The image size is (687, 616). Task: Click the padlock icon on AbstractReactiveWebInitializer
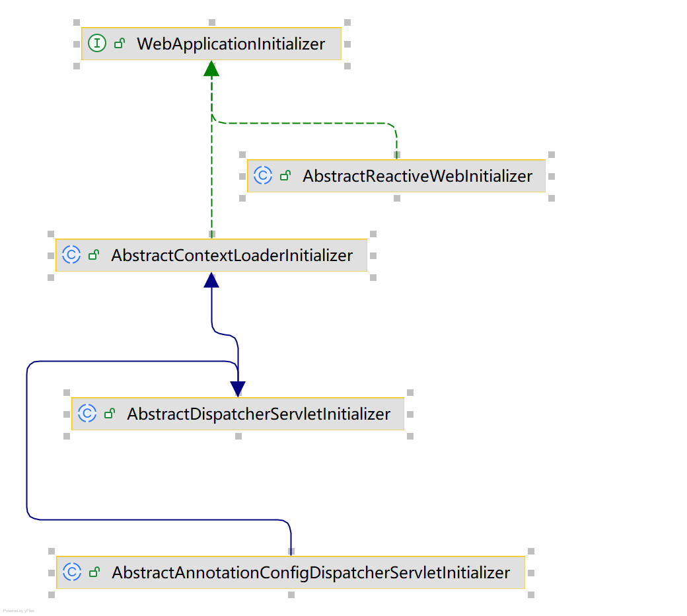click(x=285, y=176)
